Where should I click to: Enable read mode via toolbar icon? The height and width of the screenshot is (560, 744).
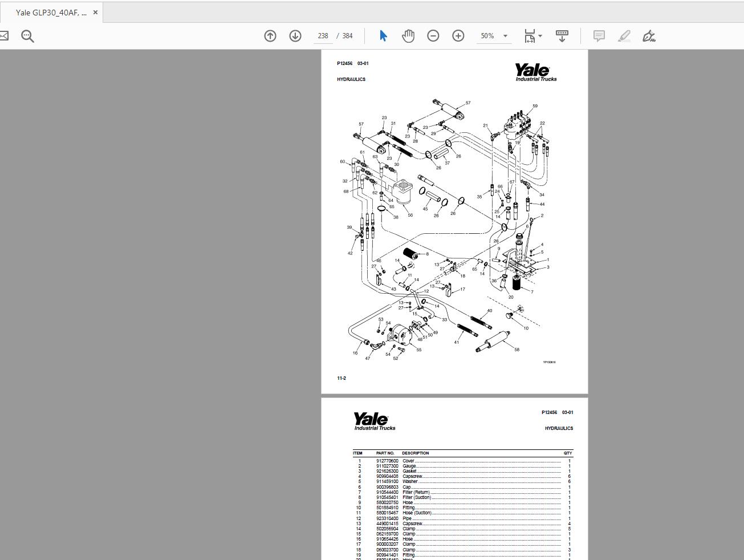tap(562, 35)
